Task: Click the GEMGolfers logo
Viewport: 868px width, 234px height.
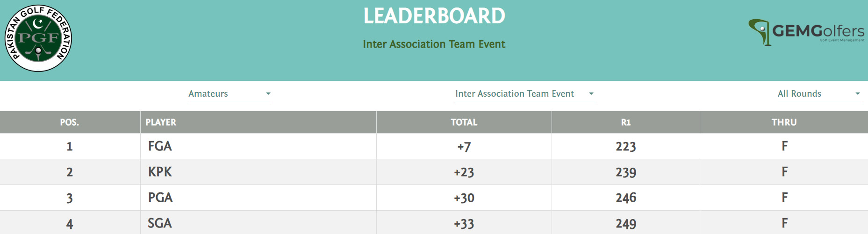Action: pyautogui.click(x=806, y=32)
